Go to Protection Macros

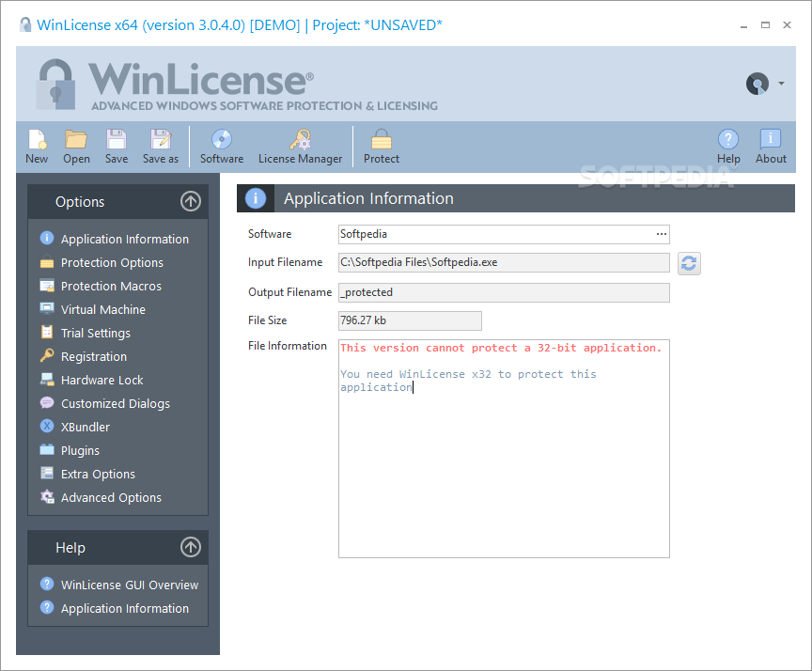pyautogui.click(x=111, y=286)
